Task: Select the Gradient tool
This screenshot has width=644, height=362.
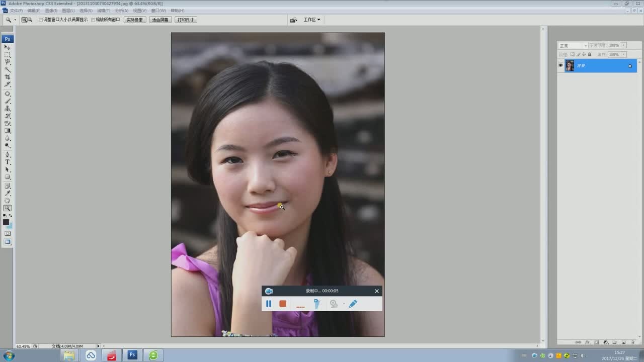Action: 8,131
